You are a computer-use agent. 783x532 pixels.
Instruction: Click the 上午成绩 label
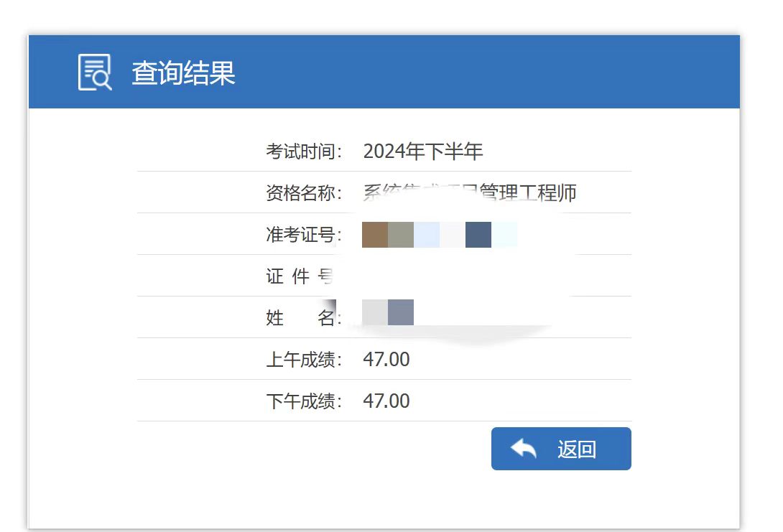[304, 359]
